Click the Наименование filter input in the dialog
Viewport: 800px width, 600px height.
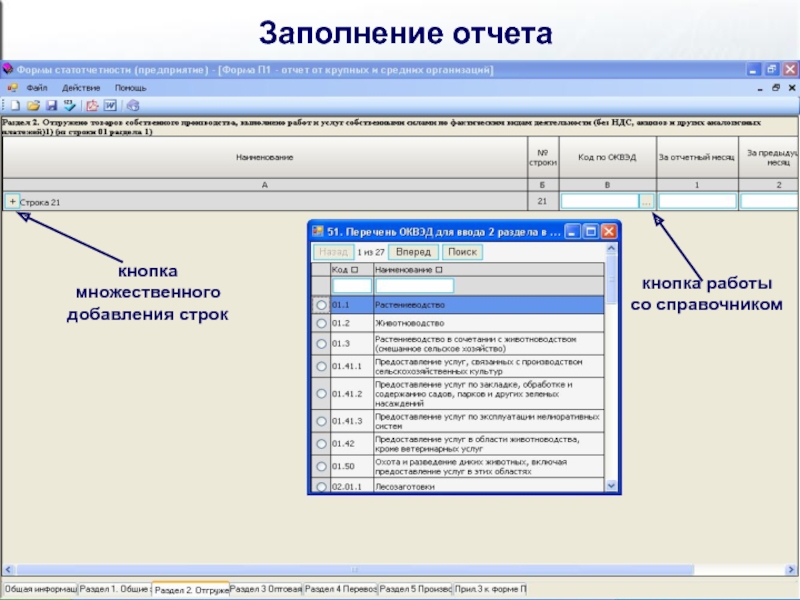414,285
